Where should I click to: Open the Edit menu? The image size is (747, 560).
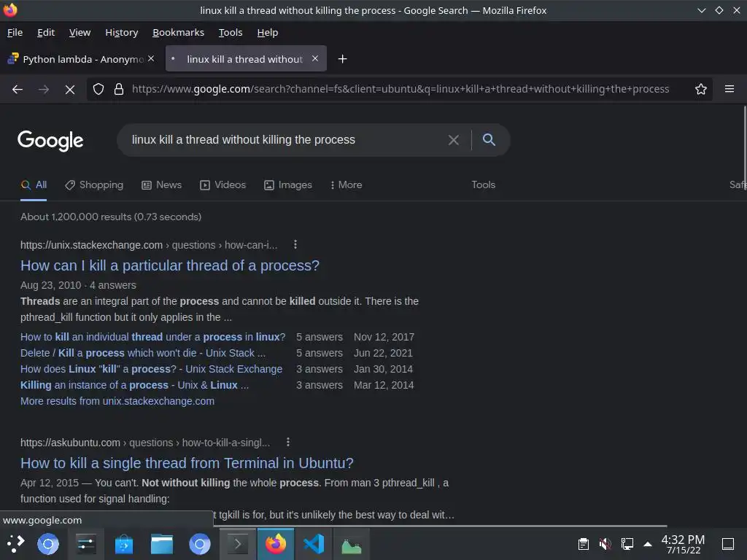(46, 32)
